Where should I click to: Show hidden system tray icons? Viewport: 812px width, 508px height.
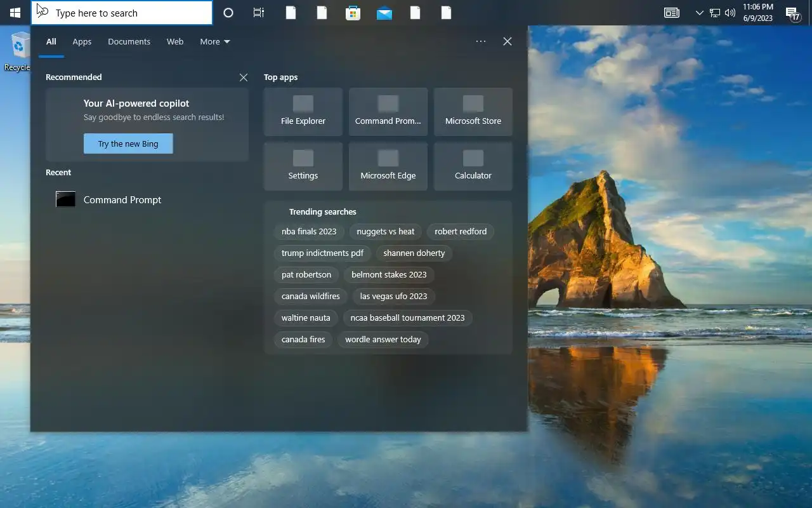click(699, 13)
